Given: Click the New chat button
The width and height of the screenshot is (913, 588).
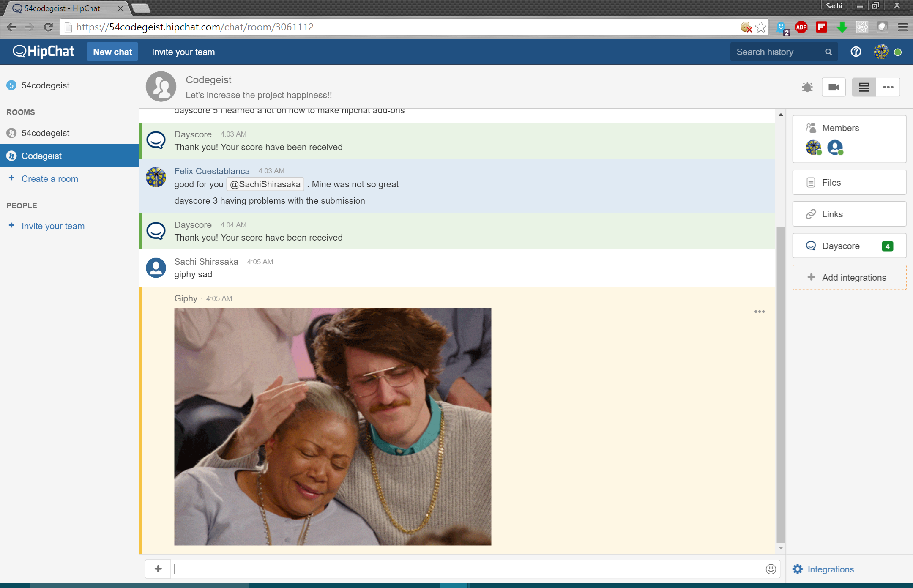Looking at the screenshot, I should [x=112, y=52].
